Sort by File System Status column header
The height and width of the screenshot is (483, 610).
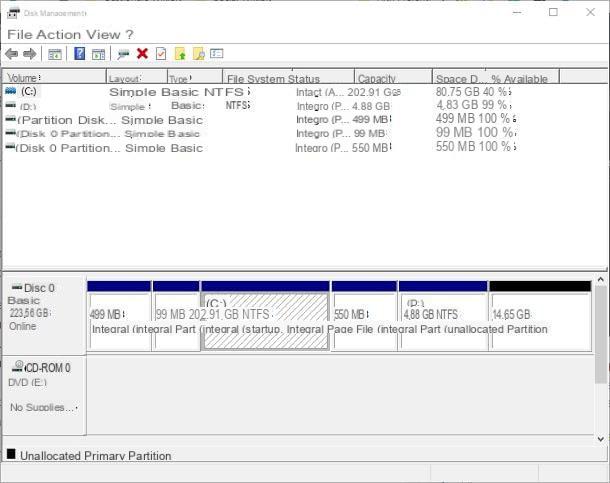coord(288,78)
